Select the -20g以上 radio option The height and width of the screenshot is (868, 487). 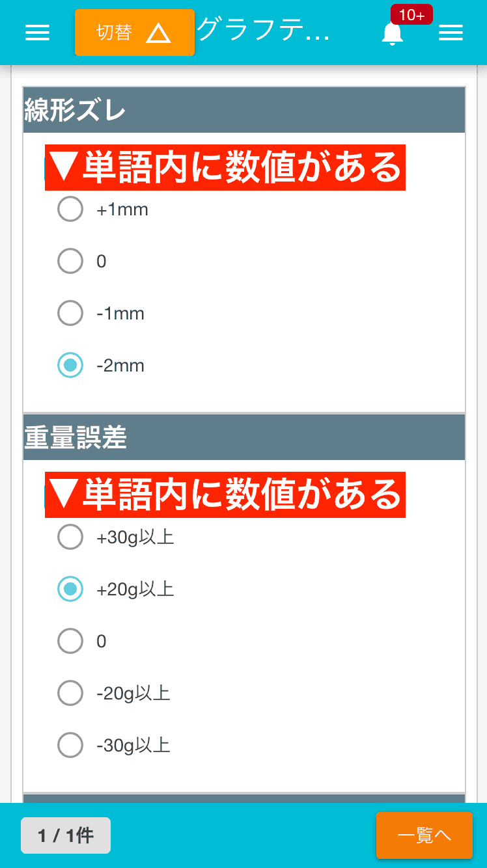[x=70, y=693]
